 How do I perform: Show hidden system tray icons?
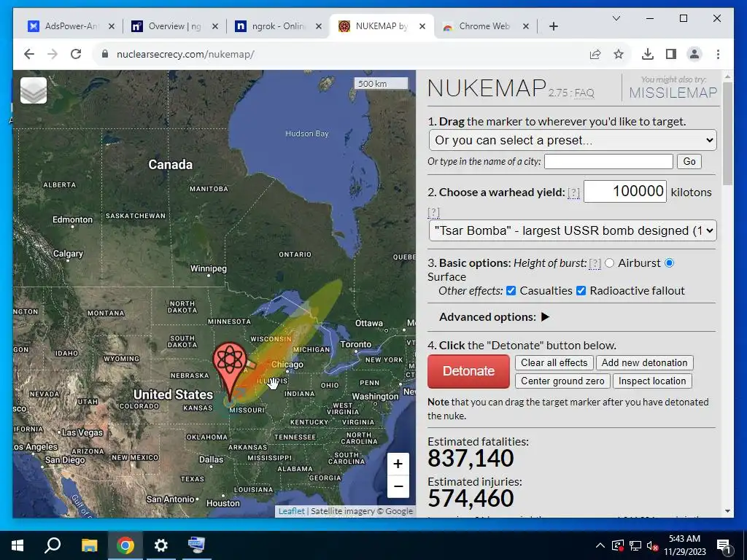pos(600,545)
